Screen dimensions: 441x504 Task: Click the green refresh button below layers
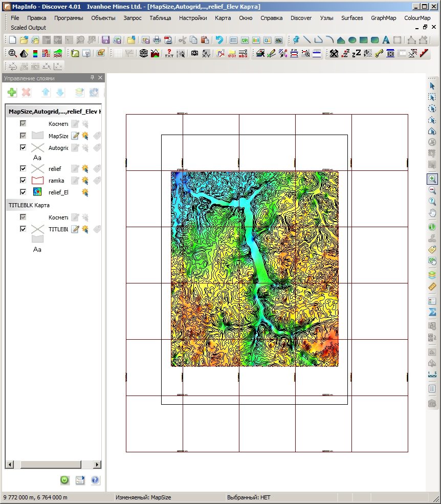[x=64, y=480]
